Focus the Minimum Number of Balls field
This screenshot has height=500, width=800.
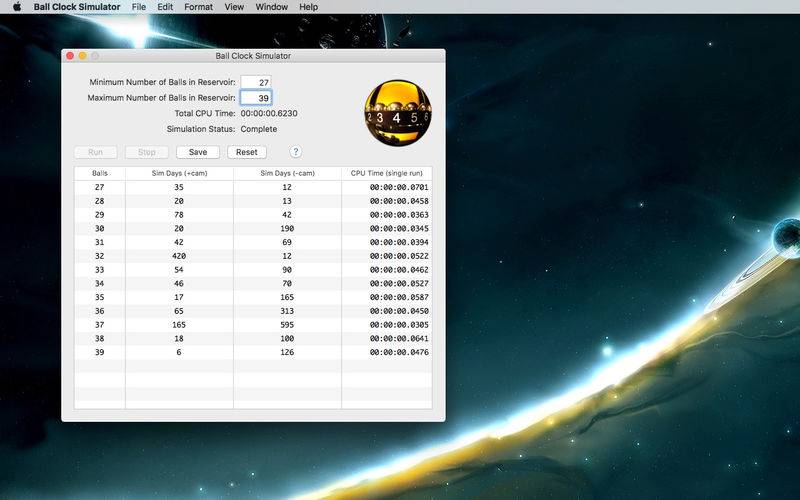pos(256,82)
